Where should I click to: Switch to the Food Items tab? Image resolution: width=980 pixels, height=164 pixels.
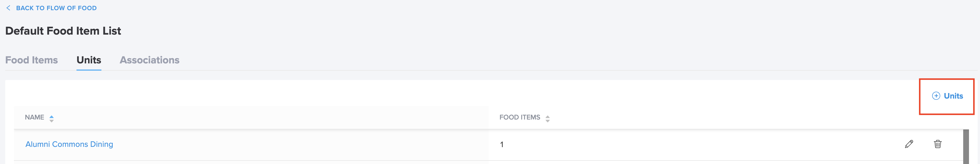32,60
